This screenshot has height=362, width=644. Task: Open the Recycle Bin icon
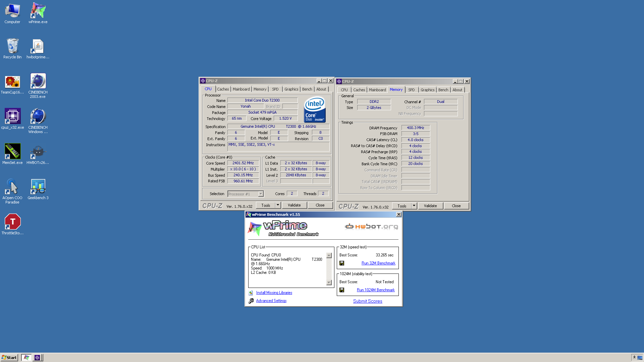tap(12, 49)
